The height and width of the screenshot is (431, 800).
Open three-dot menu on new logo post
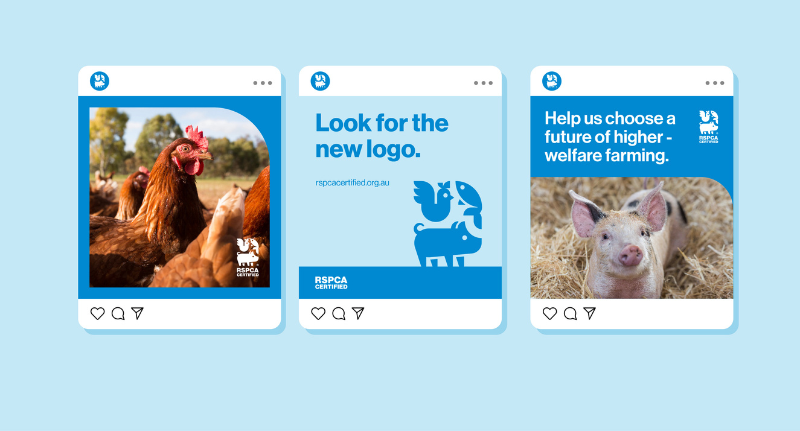click(483, 83)
